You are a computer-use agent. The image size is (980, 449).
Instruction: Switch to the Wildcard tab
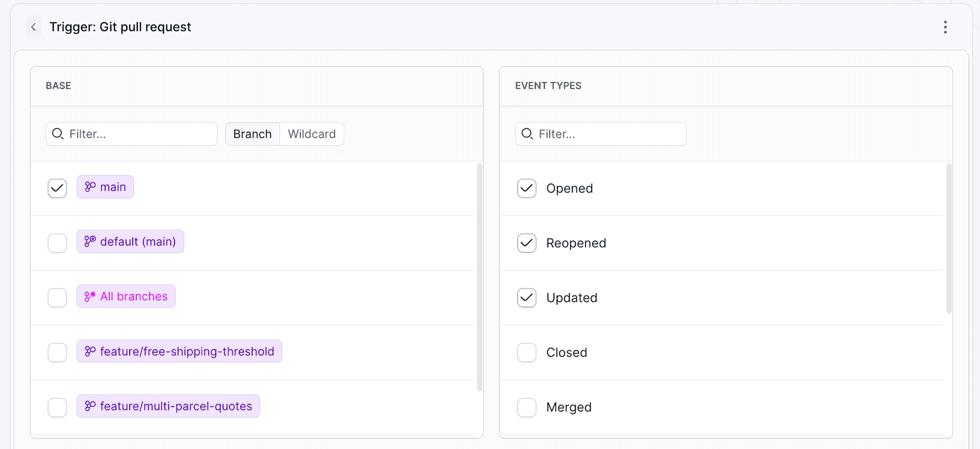click(312, 134)
